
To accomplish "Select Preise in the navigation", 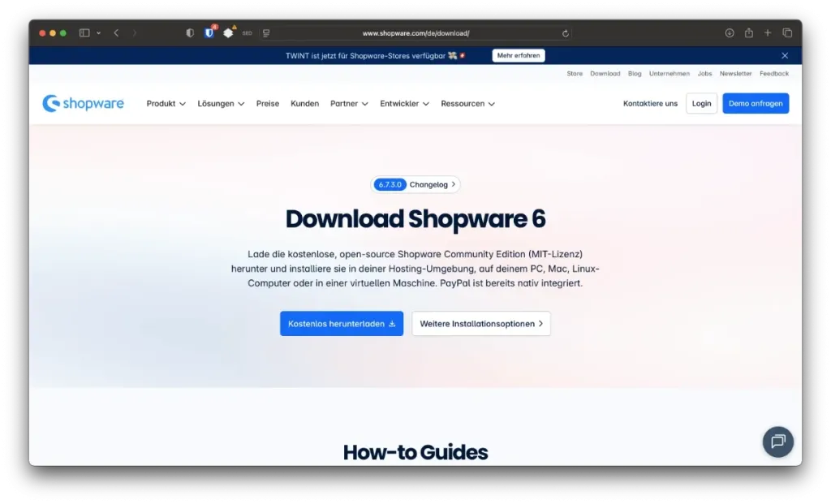I will [x=268, y=103].
